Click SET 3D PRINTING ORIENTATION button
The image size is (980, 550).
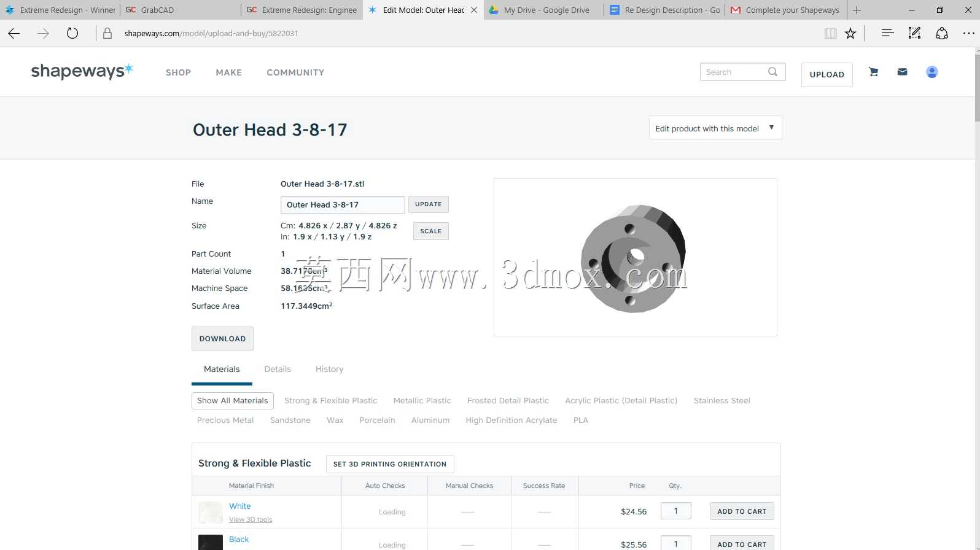click(390, 464)
